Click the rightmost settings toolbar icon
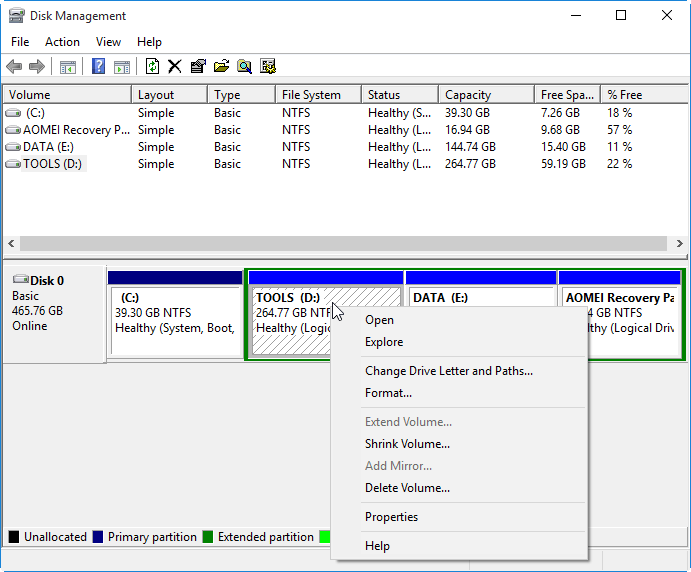Screen dimensions: 691x572 [268, 67]
